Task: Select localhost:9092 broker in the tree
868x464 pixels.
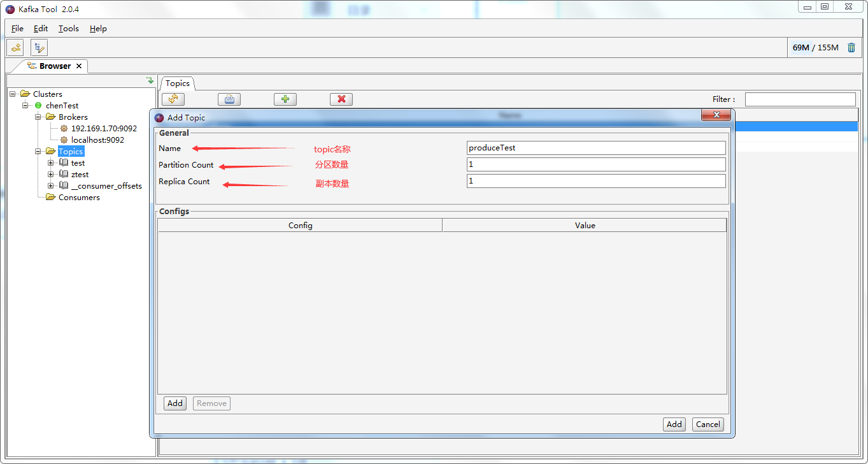Action: (x=97, y=140)
